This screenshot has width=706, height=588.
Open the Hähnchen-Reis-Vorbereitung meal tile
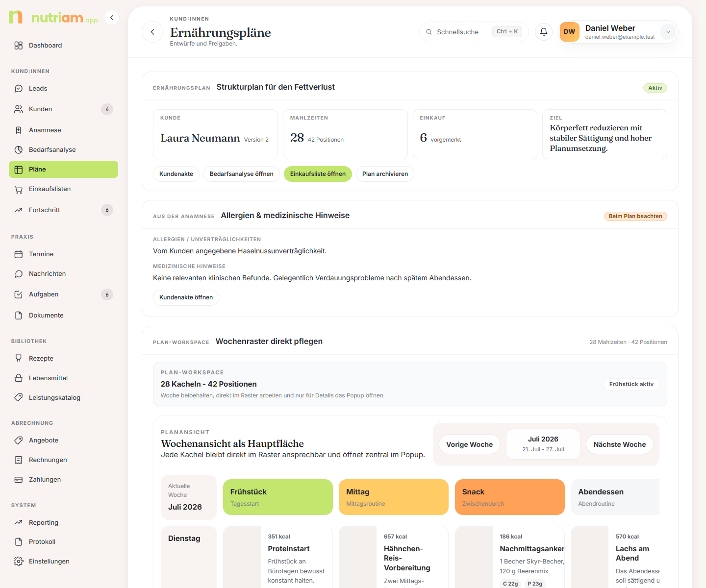click(394, 557)
